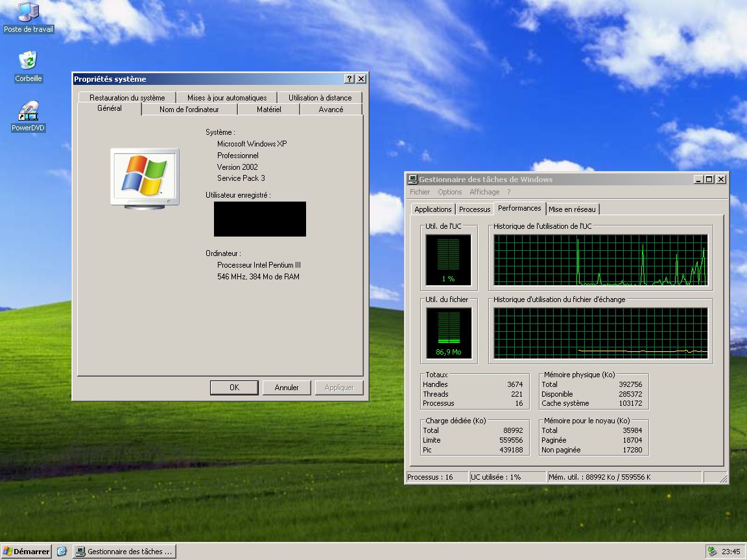This screenshot has height=560, width=747.
Task: Click the Gestionnaire des tâches taskbar button
Action: [x=124, y=552]
